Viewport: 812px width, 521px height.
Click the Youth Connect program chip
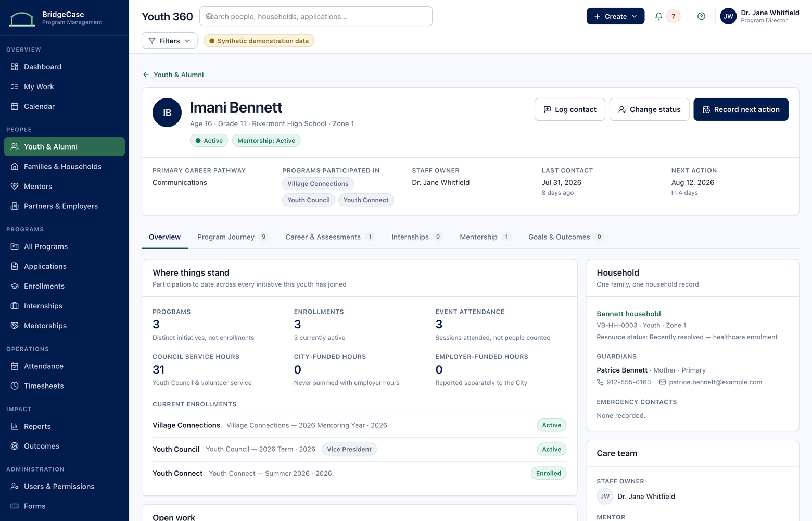click(366, 200)
